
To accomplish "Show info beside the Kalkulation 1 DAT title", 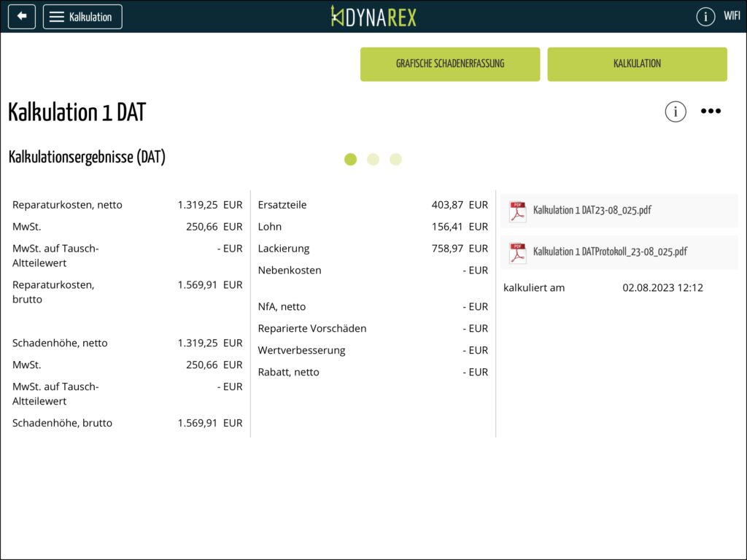I will click(676, 112).
